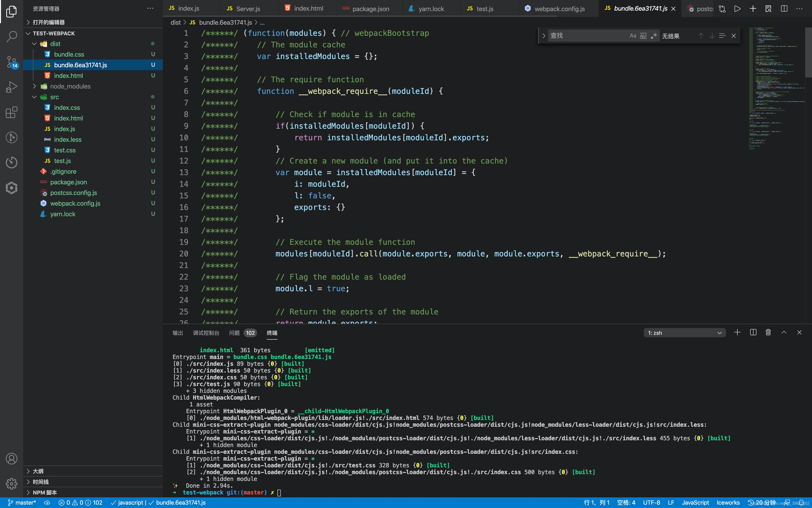Screen dimensions: 812x508
Task: Toggle Use Regular Expression in find widget
Action: click(x=654, y=36)
